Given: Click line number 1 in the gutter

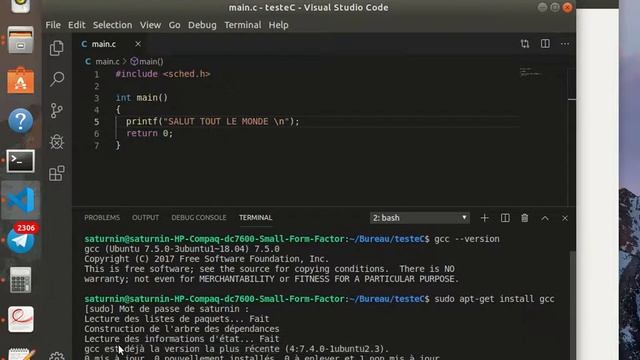Looking at the screenshot, I should pos(96,74).
